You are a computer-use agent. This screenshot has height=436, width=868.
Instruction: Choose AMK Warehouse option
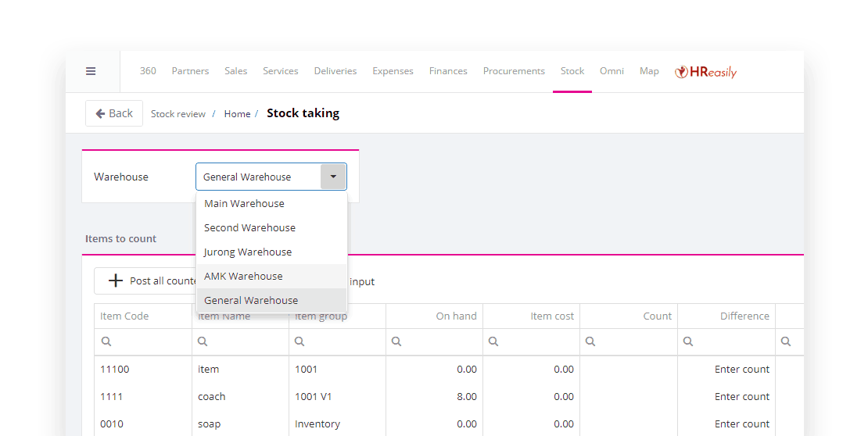pyautogui.click(x=272, y=276)
